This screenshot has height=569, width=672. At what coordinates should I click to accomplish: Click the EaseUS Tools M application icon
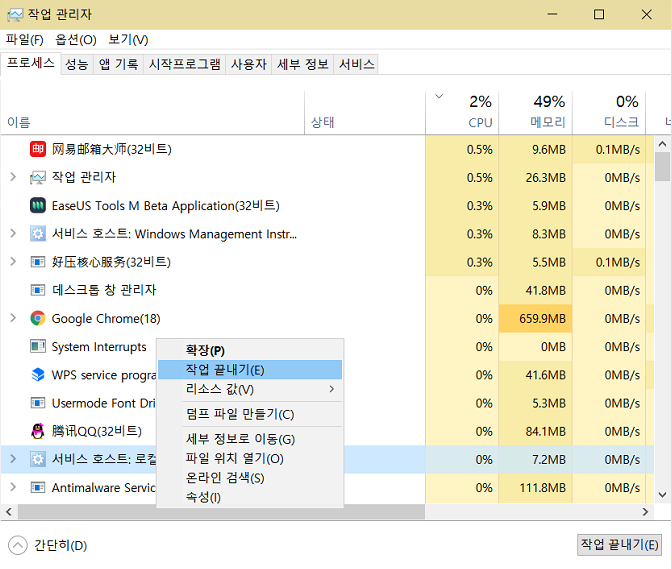click(38, 206)
